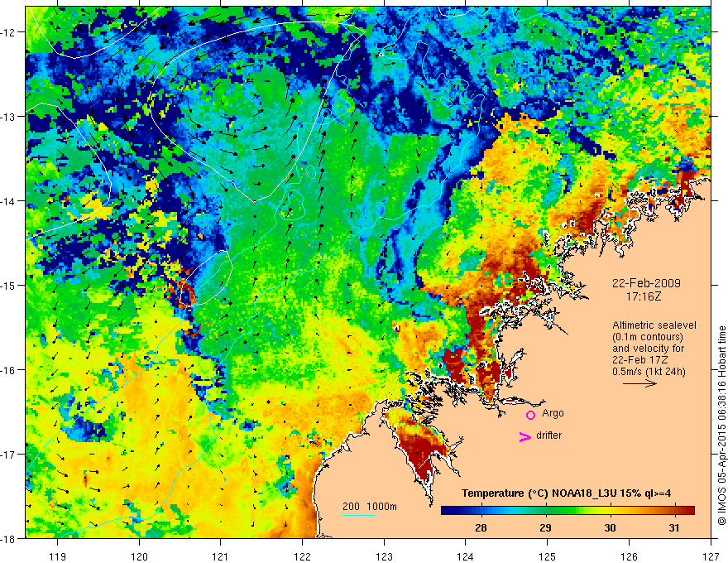Click the temperature color scale bar
The image size is (728, 563).
[568, 510]
